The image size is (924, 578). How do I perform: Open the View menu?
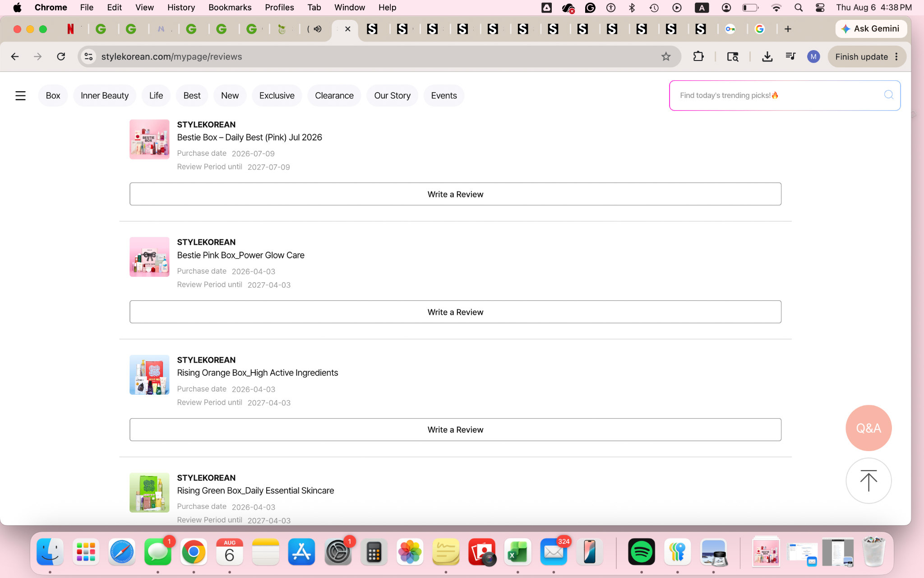[x=144, y=8]
